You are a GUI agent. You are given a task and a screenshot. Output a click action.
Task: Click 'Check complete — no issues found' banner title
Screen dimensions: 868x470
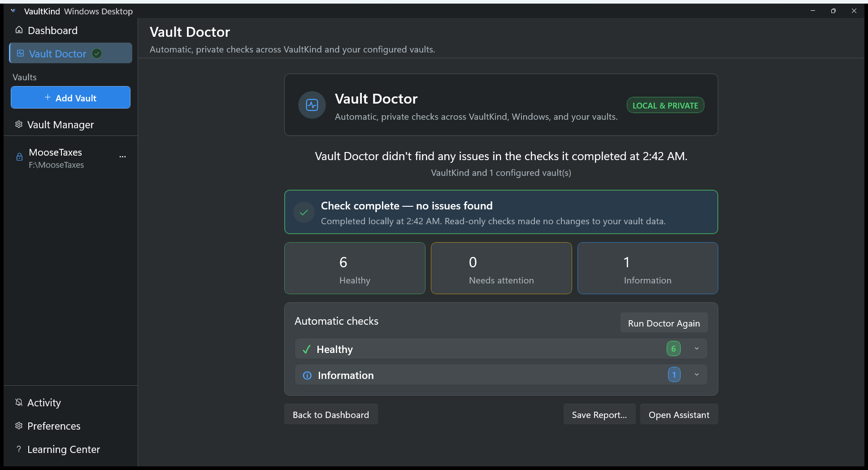tap(407, 206)
